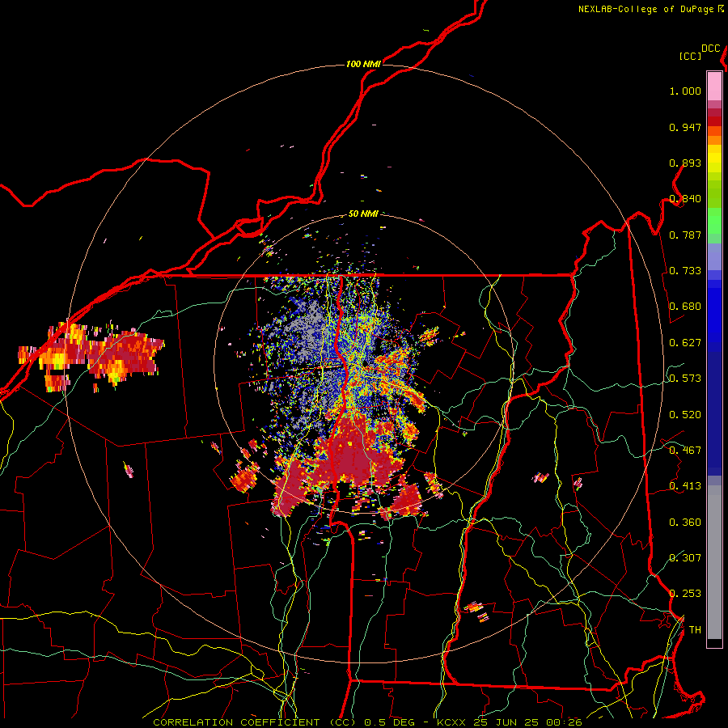This screenshot has height=728, width=728.
Task: Click the 0.413 scale value
Action: 685,486
